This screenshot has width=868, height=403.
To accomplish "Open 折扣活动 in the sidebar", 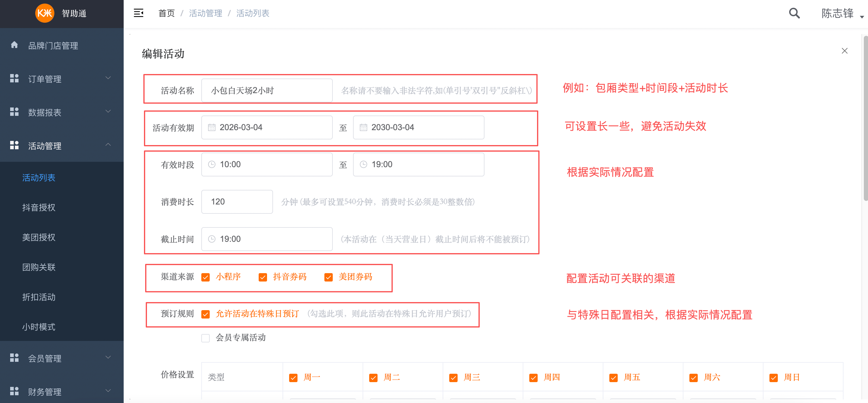I will pyautogui.click(x=39, y=297).
